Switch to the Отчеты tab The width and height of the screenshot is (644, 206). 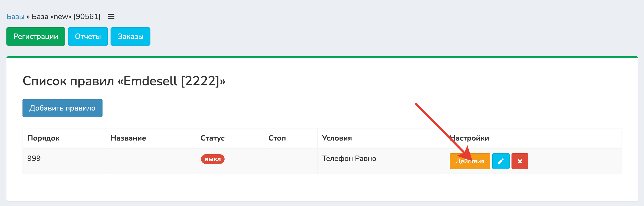(x=88, y=36)
